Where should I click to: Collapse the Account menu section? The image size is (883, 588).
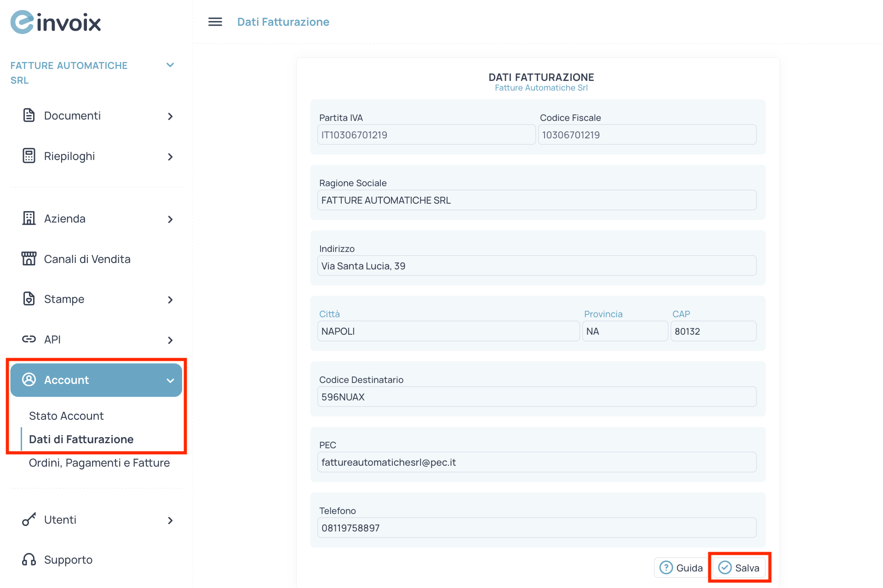point(170,381)
